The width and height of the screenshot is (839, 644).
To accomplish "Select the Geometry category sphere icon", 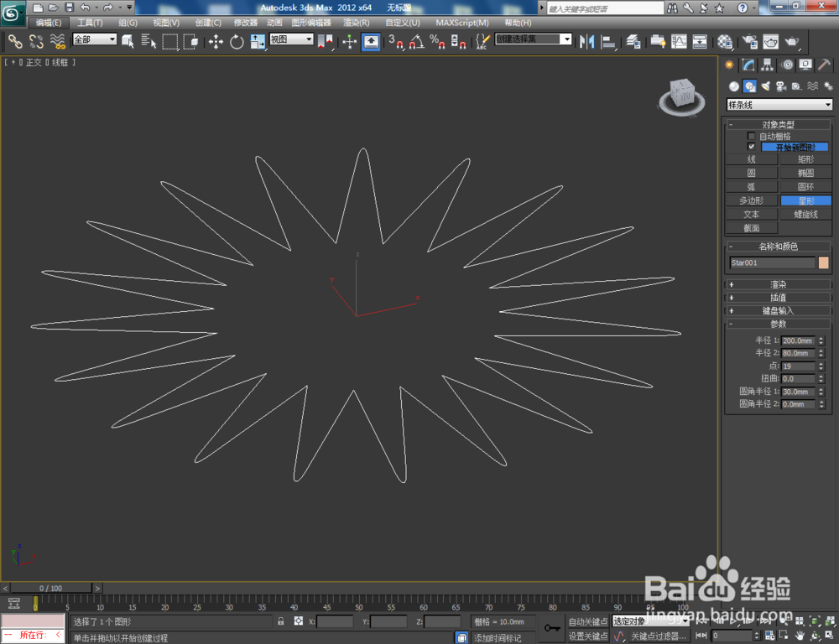I will [733, 86].
